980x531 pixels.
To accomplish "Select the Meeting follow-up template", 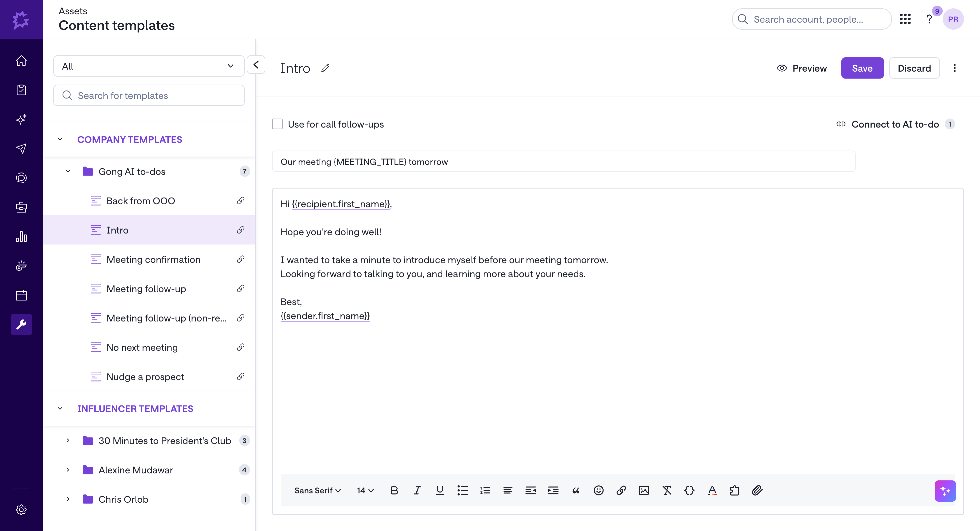I will coord(149,288).
